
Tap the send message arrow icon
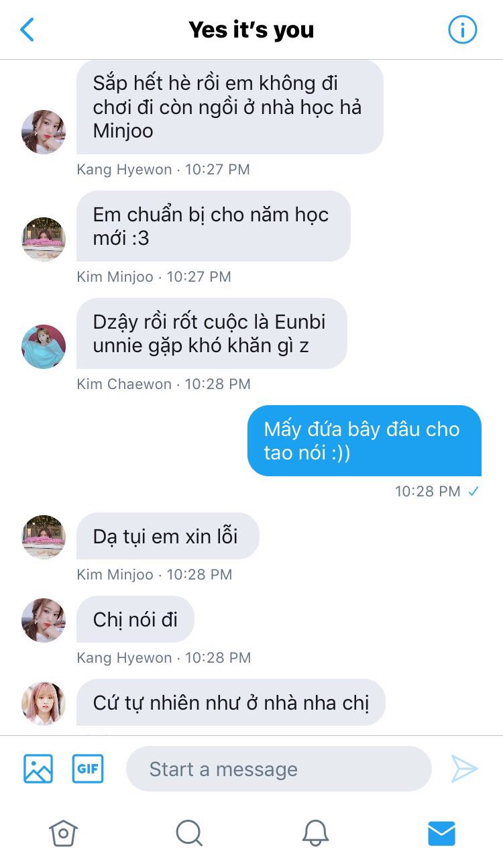click(464, 769)
